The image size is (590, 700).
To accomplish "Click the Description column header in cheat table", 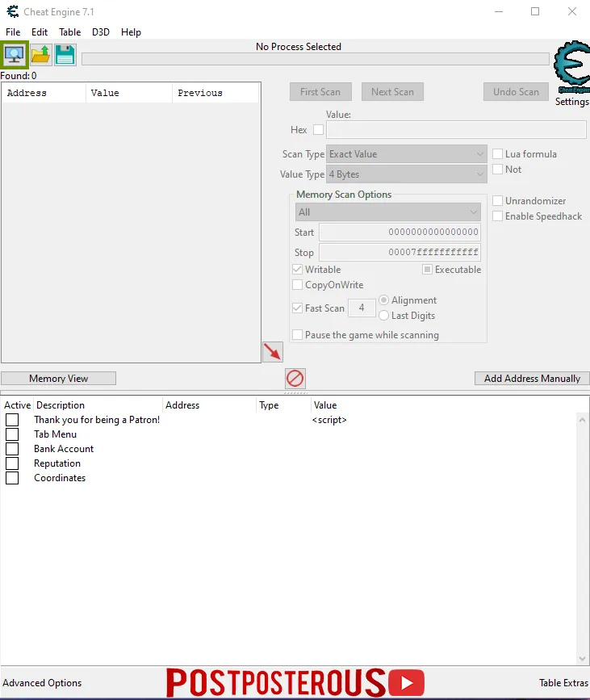I will tap(98, 405).
